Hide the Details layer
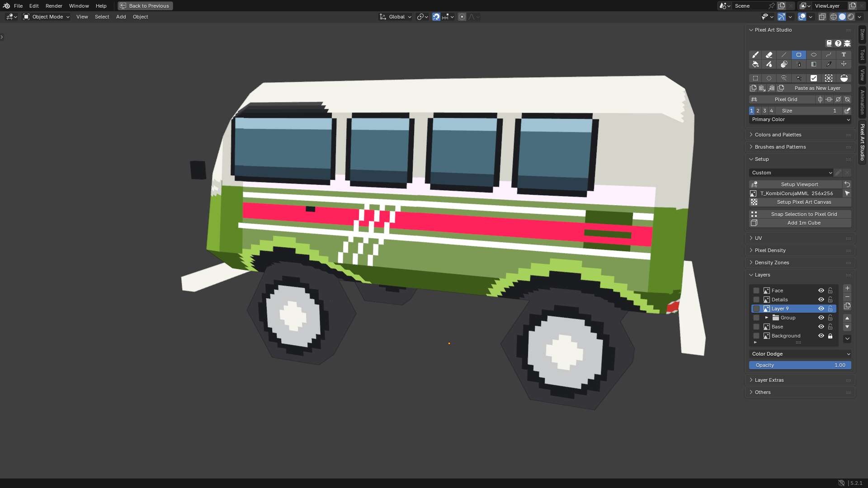This screenshot has width=868, height=488. (x=821, y=300)
